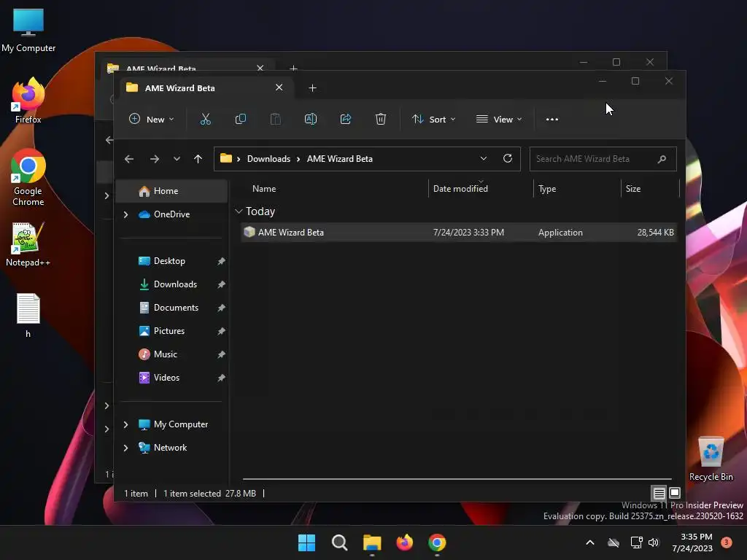Image resolution: width=747 pixels, height=560 pixels.
Task: Close the AME Wizard Beta tab
Action: [x=279, y=87]
